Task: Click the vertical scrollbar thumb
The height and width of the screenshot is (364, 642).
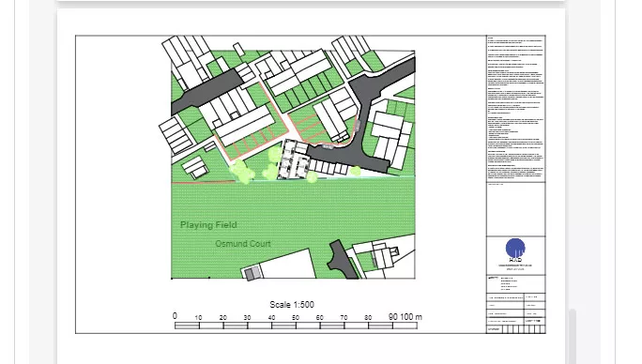Action: pyautogui.click(x=572, y=337)
